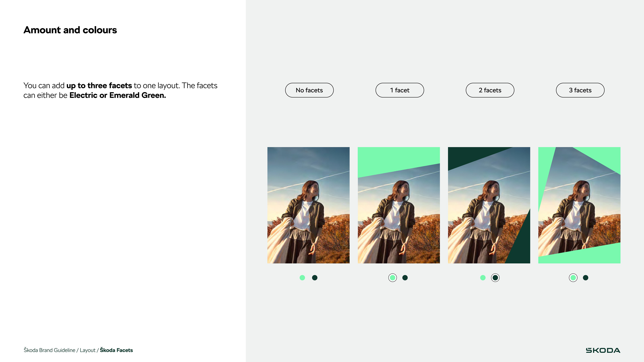
Task: Choose Emerald Green dot under 1 facet image
Action: click(405, 278)
